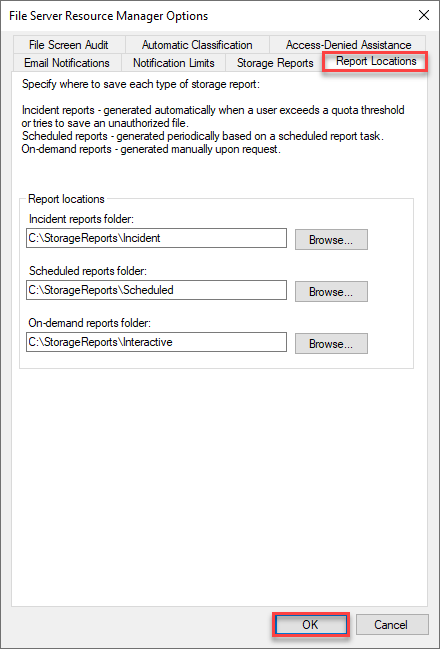Screen dimensions: 440x649
Task: Confirm settings with the OK button
Action: click(310, 624)
